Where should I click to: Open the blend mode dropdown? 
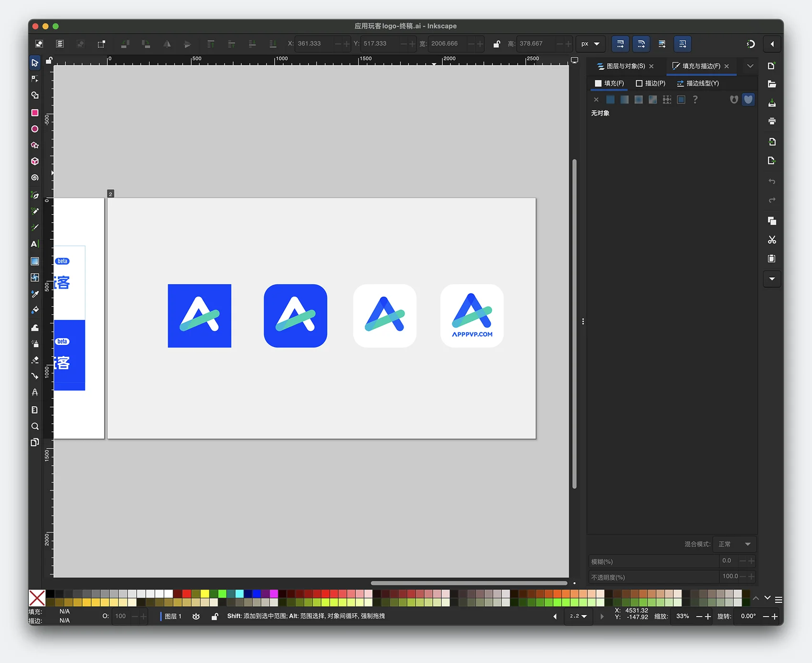click(734, 544)
